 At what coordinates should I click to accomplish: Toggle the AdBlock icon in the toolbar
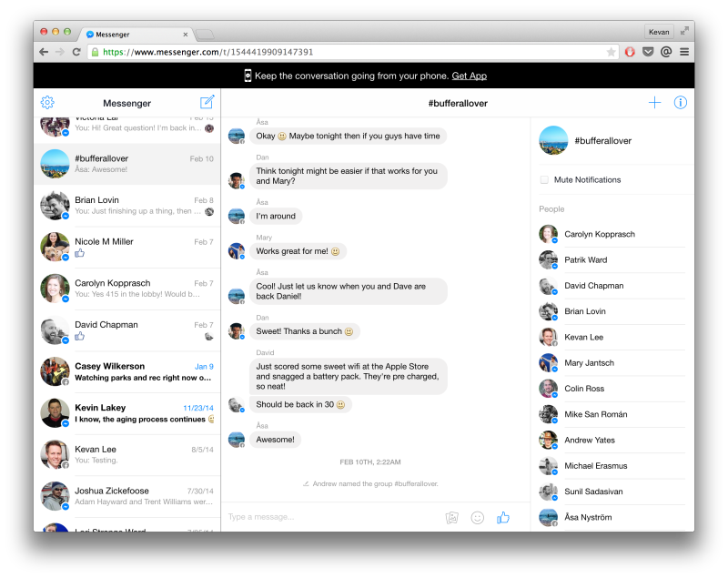pos(630,52)
